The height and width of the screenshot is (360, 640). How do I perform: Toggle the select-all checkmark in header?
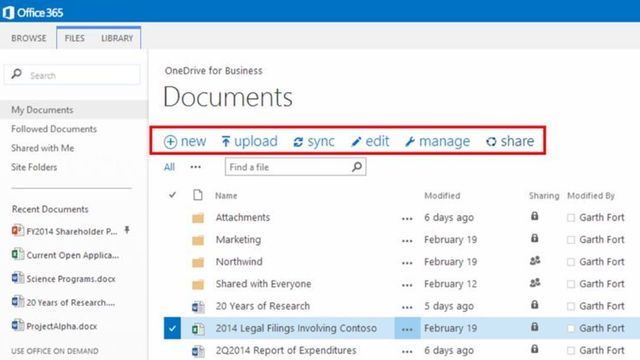(x=172, y=195)
